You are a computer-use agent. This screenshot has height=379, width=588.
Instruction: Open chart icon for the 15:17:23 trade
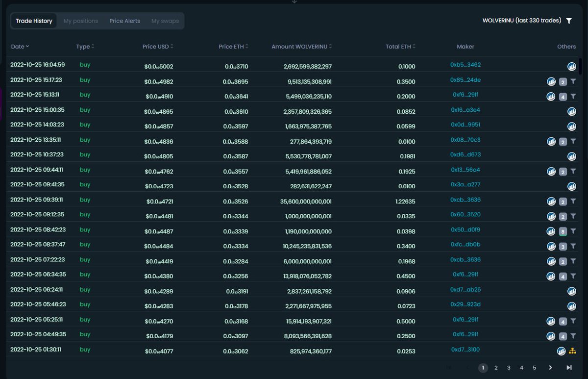coord(551,81)
